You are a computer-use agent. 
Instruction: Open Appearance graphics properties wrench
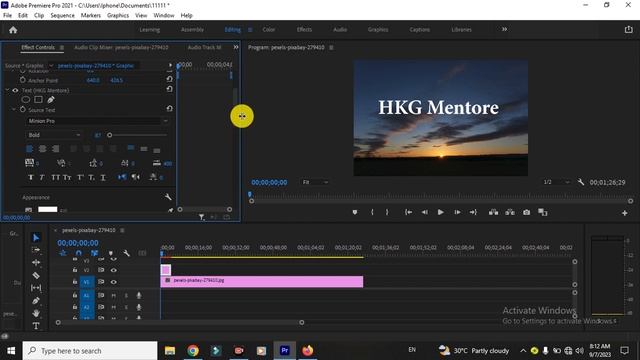click(168, 197)
